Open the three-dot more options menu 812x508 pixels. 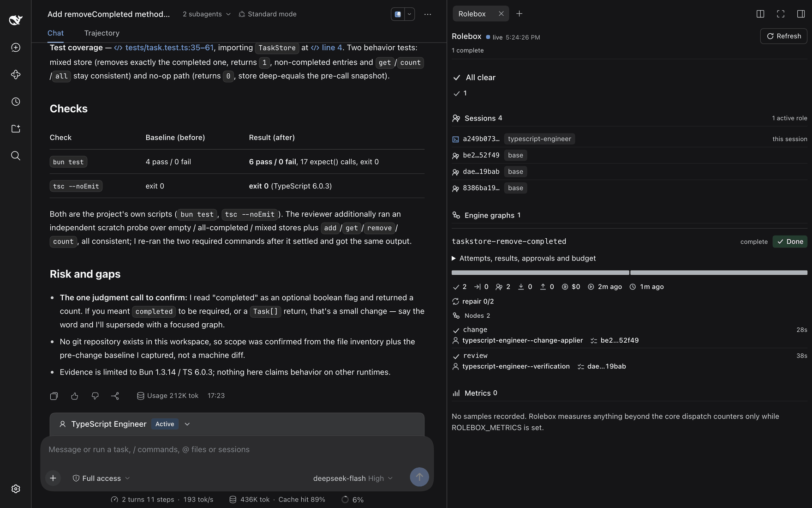click(428, 14)
